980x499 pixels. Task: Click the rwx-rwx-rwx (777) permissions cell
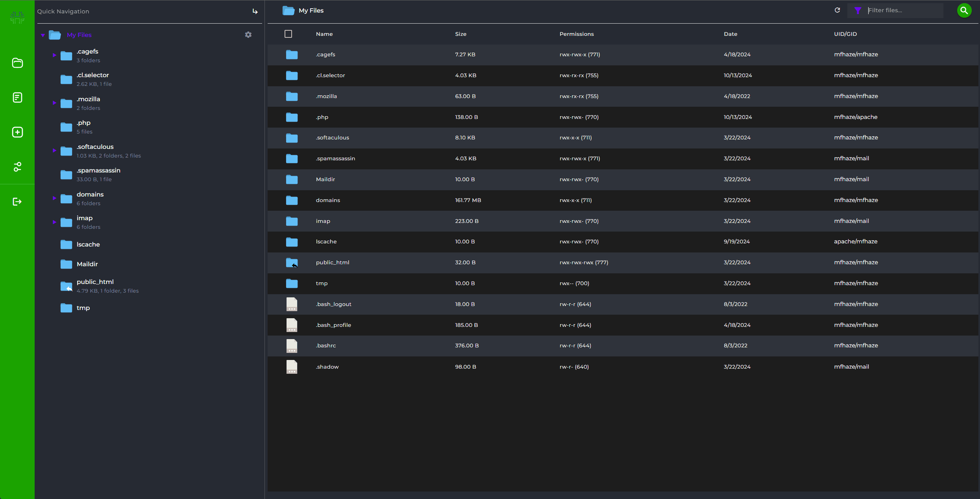pos(584,263)
